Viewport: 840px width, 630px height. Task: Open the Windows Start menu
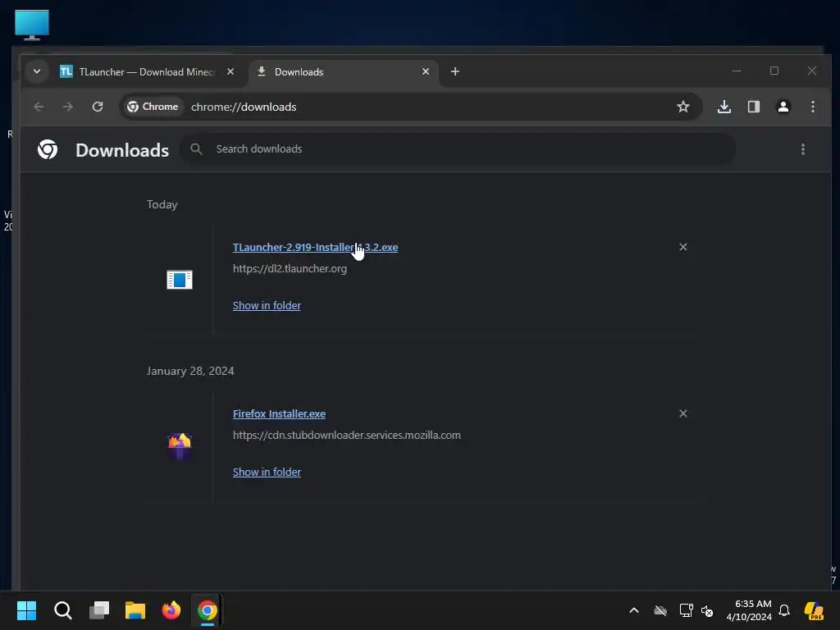[x=26, y=610]
